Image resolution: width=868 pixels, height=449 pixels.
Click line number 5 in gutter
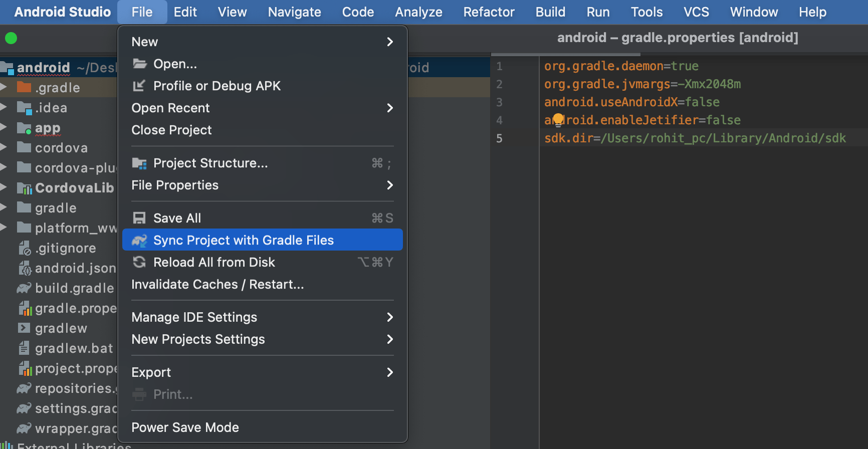(499, 138)
